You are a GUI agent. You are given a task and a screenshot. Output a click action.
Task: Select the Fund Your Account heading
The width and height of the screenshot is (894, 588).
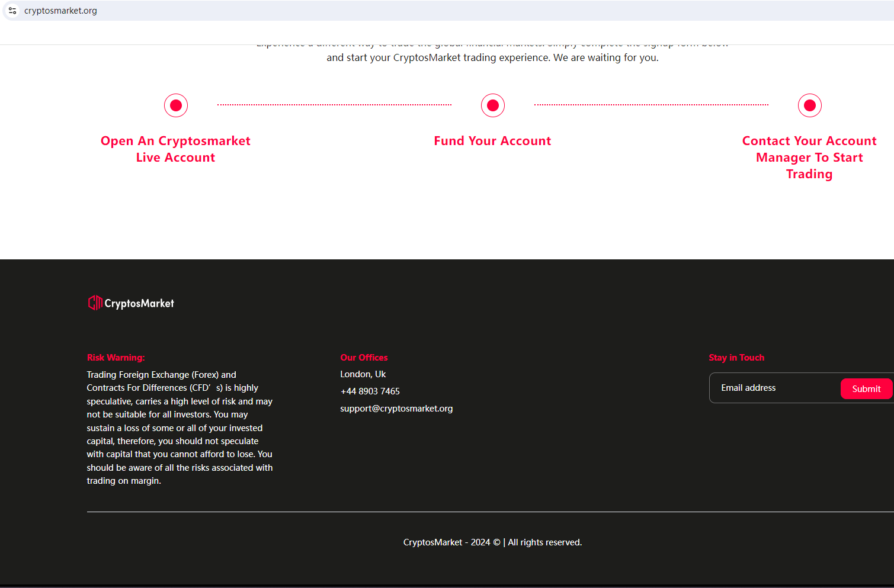click(x=493, y=141)
